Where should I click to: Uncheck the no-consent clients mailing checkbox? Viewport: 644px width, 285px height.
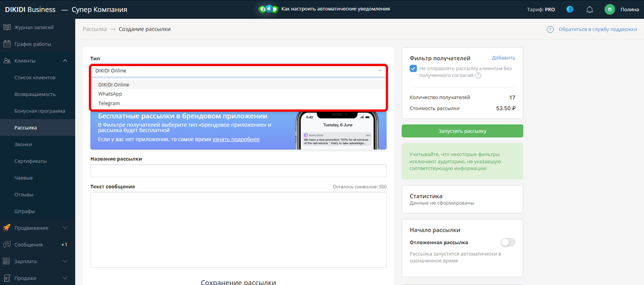413,69
